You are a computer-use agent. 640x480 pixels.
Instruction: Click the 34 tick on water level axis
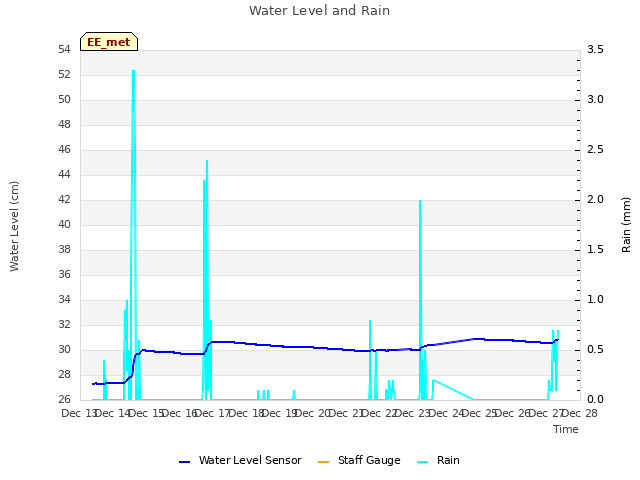[64, 300]
